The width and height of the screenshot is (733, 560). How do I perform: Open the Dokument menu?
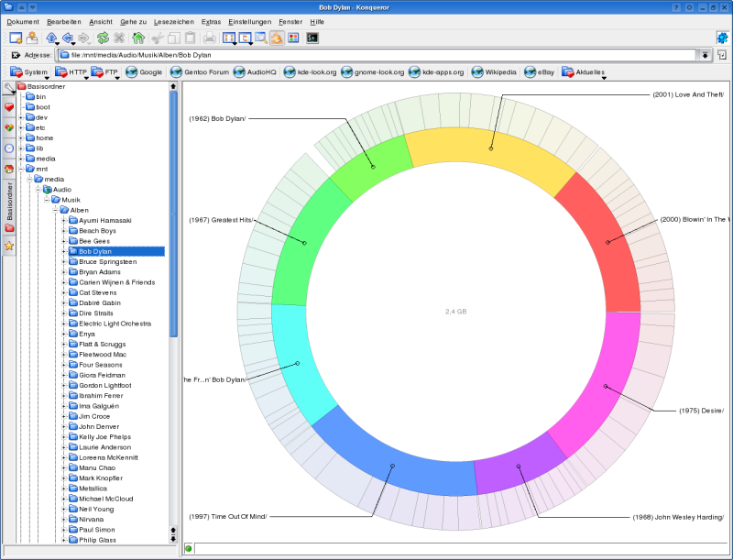[23, 22]
